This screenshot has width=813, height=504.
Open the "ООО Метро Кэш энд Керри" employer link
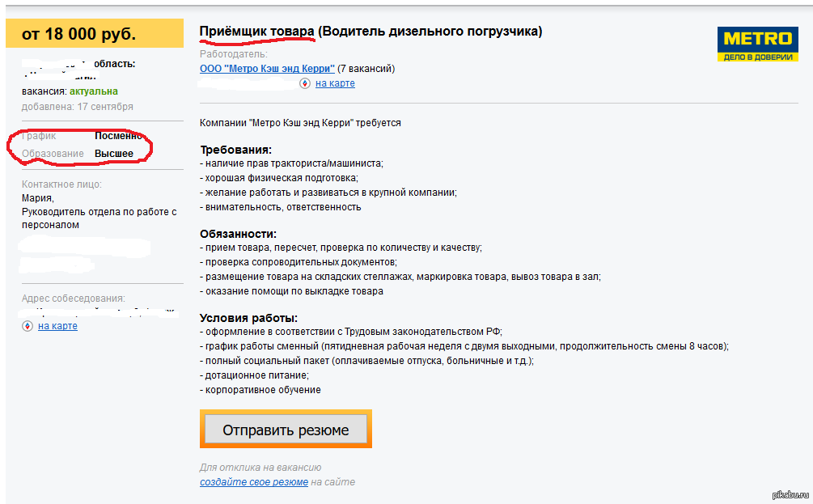pos(267,69)
